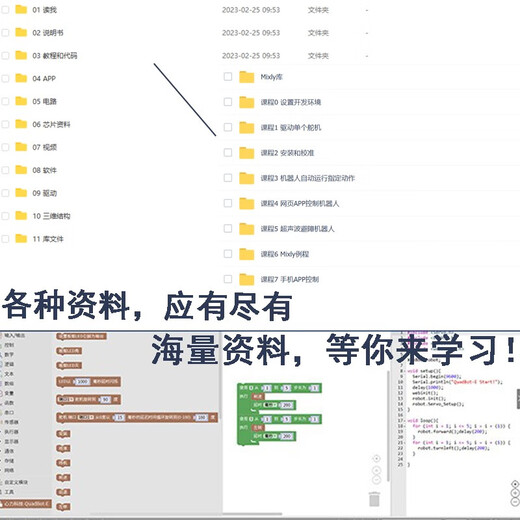
Task: Tick the checkbox for 课程4 网页APP控制机器人
Action: pos(228,203)
